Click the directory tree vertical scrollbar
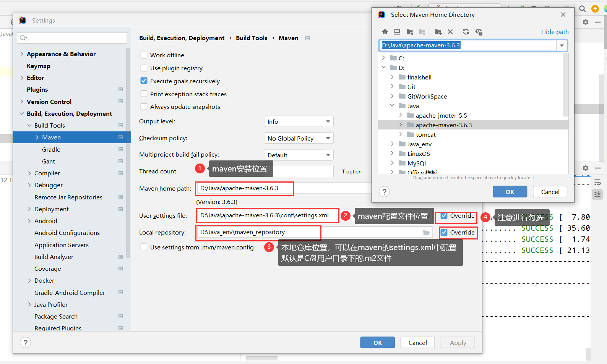The height and width of the screenshot is (364, 607). click(566, 85)
